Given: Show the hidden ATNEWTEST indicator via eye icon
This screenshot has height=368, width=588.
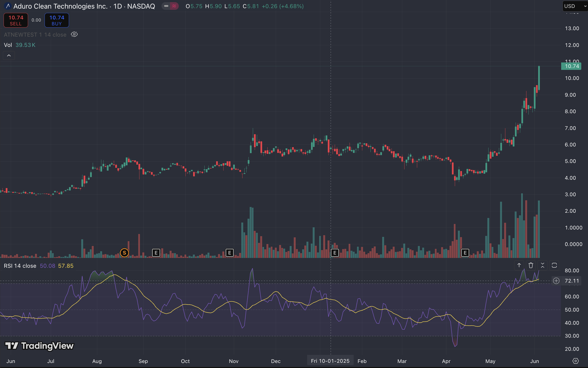Looking at the screenshot, I should click(74, 34).
